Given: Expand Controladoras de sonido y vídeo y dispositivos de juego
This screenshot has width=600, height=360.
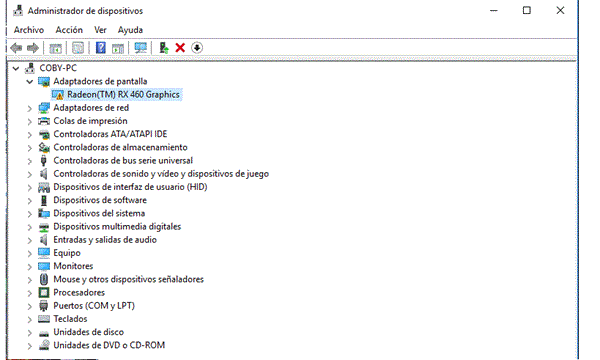Looking at the screenshot, I should tap(29, 174).
